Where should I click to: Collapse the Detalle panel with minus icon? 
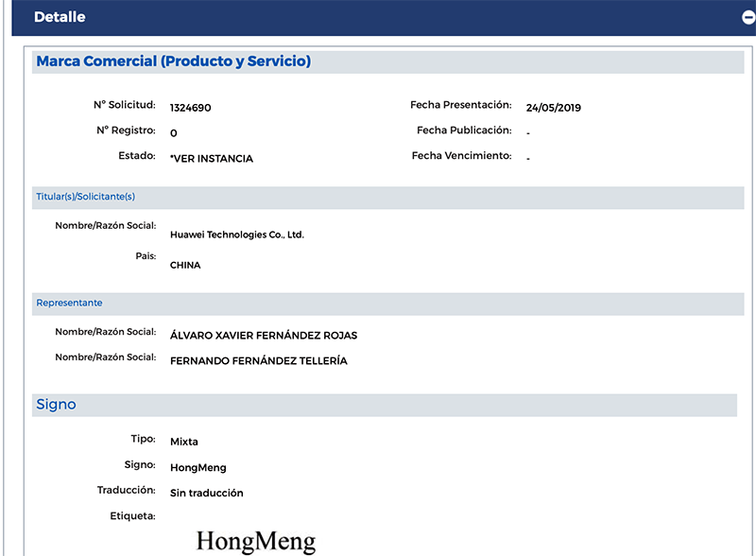click(x=748, y=17)
